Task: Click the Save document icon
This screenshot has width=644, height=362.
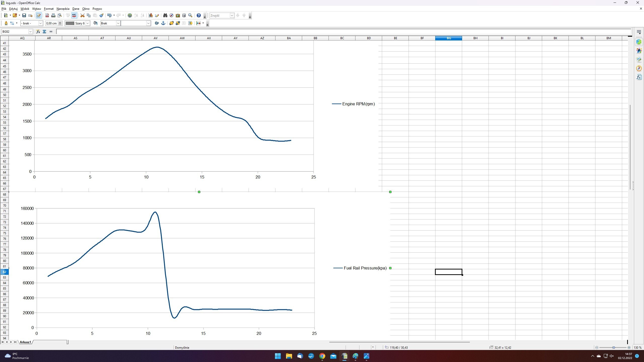Action: point(24,16)
